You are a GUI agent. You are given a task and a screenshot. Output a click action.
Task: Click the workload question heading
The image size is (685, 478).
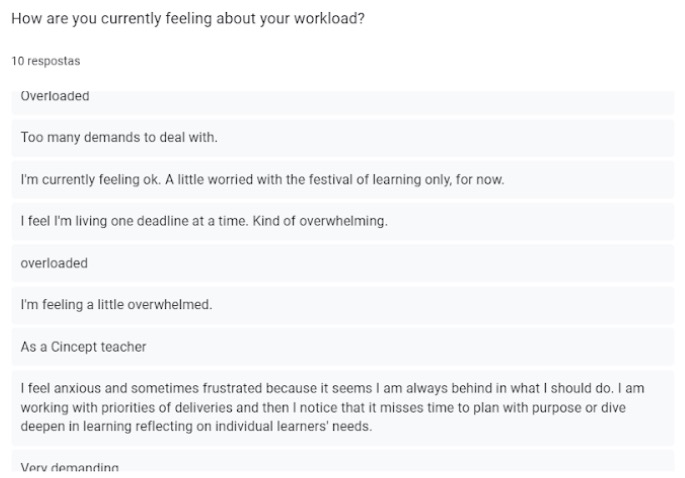coord(188,19)
